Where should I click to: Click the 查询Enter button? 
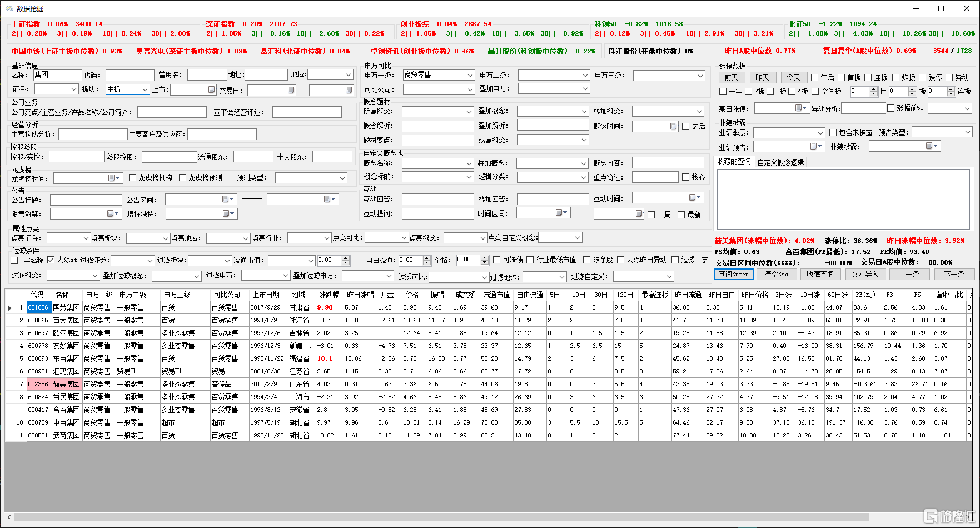point(733,274)
